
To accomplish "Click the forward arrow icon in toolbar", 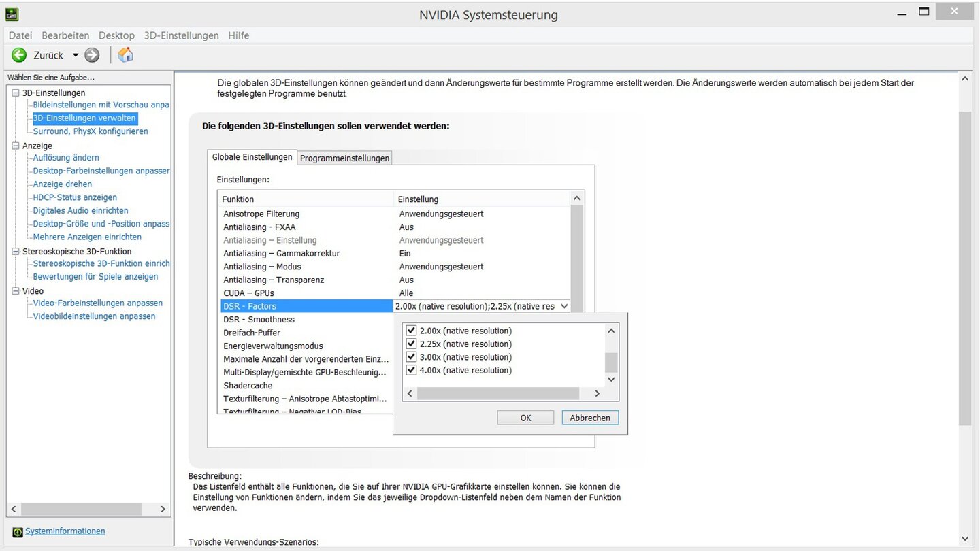I will coord(92,55).
